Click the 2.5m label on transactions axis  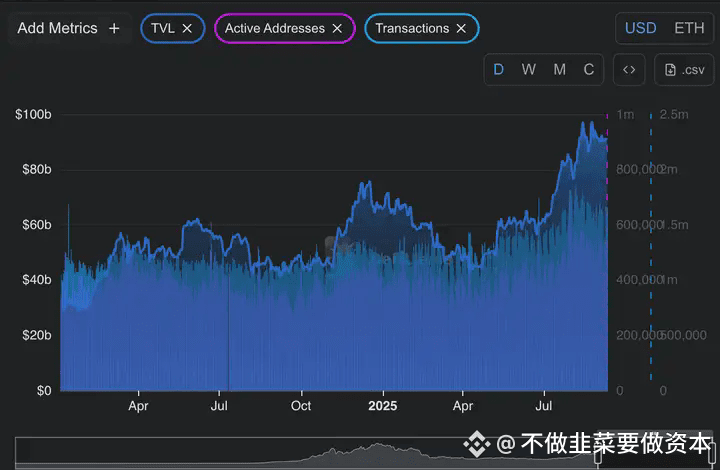click(x=674, y=114)
